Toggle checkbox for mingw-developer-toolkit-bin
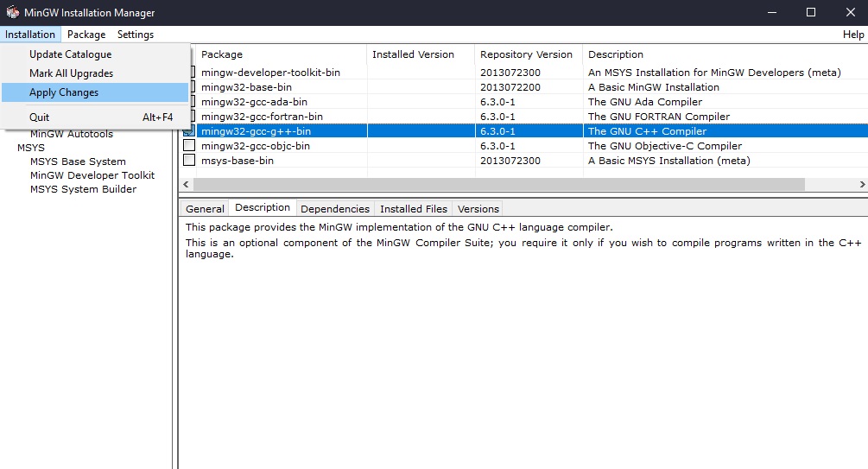Image resolution: width=868 pixels, height=469 pixels. 193,72
